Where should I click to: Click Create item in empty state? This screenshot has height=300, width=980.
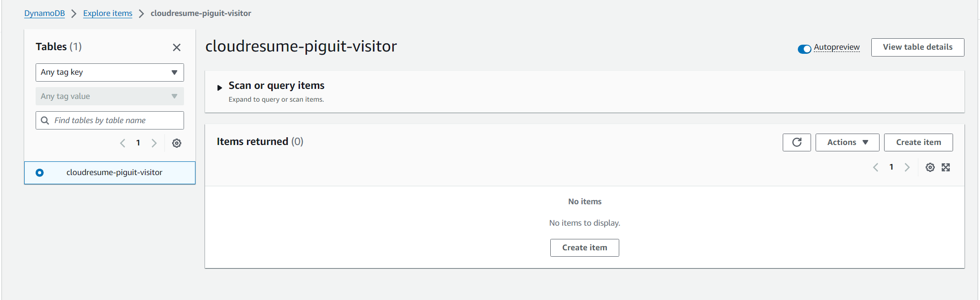pyautogui.click(x=585, y=248)
